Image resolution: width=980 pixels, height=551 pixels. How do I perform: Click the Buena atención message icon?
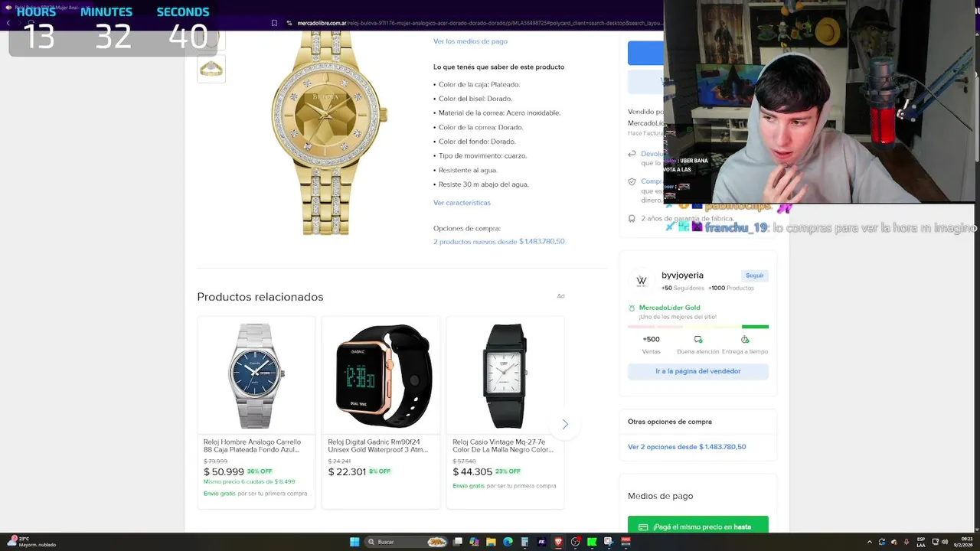[697, 339]
